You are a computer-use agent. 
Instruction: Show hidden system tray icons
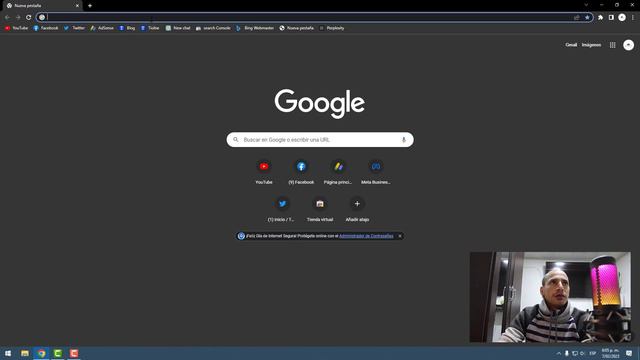point(558,353)
